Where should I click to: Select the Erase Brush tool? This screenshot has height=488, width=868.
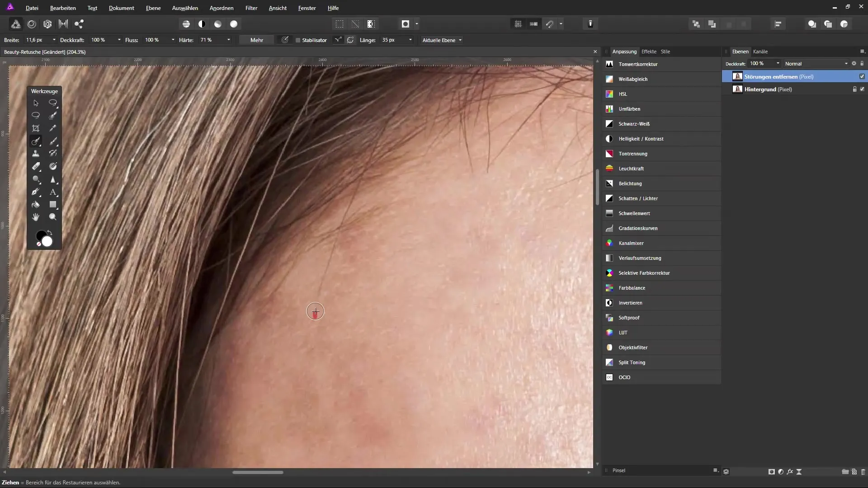tap(36, 166)
